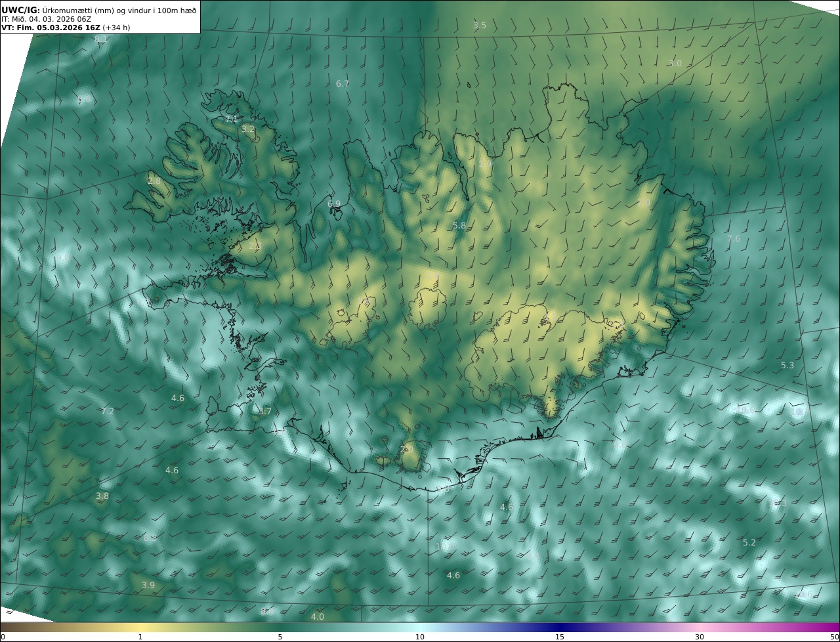This screenshot has width=840, height=642.
Task: Click the map value '7.2'
Action: point(108,412)
